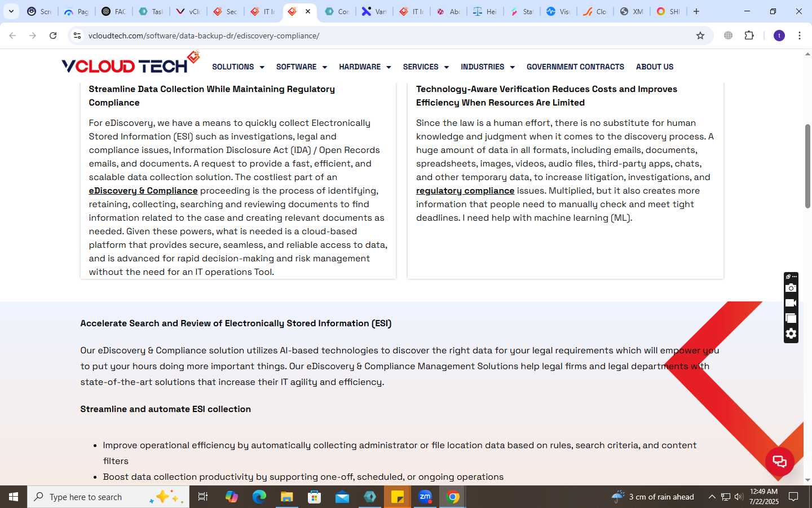This screenshot has height=508, width=812.
Task: Open a new browser tab
Action: [696, 11]
